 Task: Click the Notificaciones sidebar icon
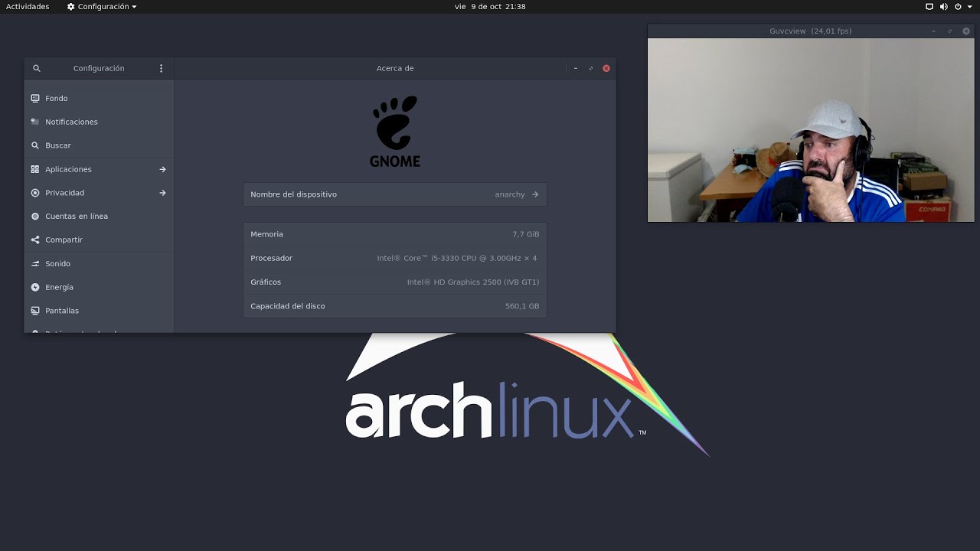pyautogui.click(x=35, y=122)
